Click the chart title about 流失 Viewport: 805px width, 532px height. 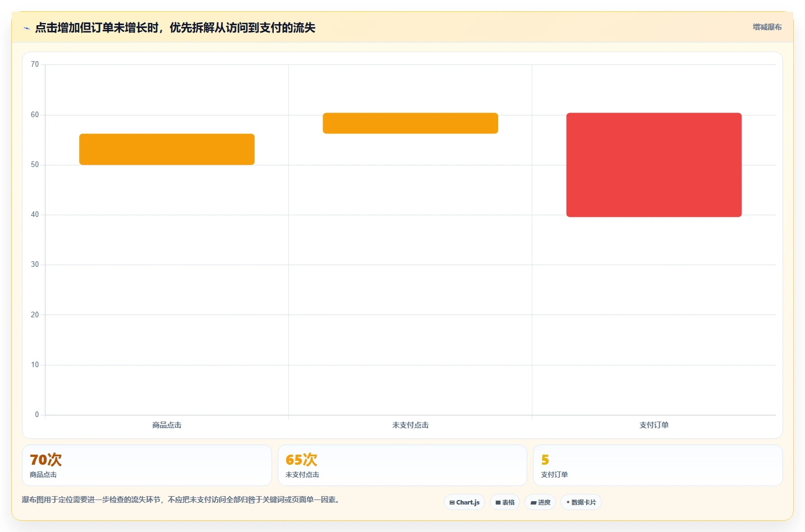pyautogui.click(x=175, y=28)
